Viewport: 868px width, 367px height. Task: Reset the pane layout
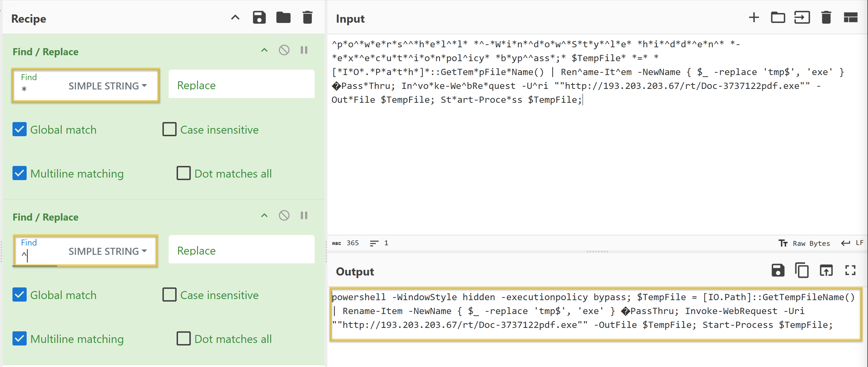coord(850,18)
